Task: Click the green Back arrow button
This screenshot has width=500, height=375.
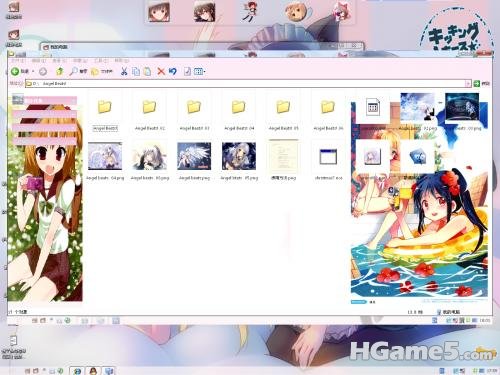Action: [x=15, y=71]
